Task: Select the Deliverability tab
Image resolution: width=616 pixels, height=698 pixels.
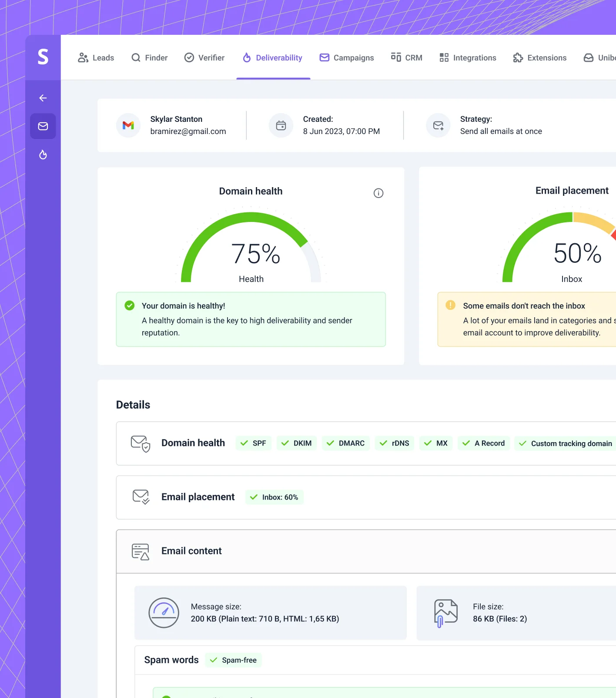Action: pyautogui.click(x=273, y=58)
